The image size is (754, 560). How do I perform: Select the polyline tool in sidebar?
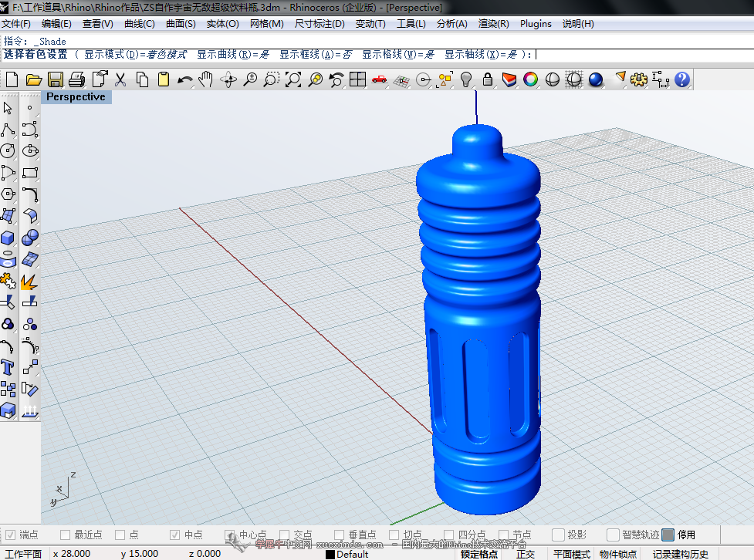(x=8, y=130)
